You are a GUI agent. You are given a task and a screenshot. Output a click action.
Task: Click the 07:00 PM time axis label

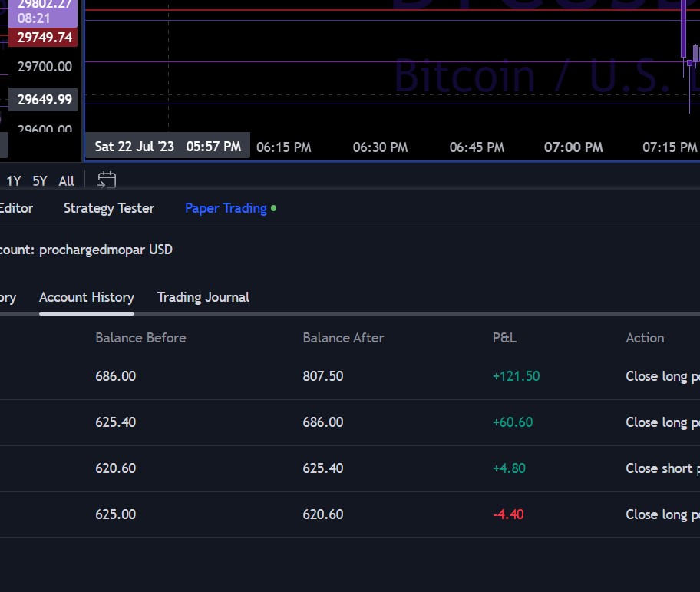[x=573, y=147]
